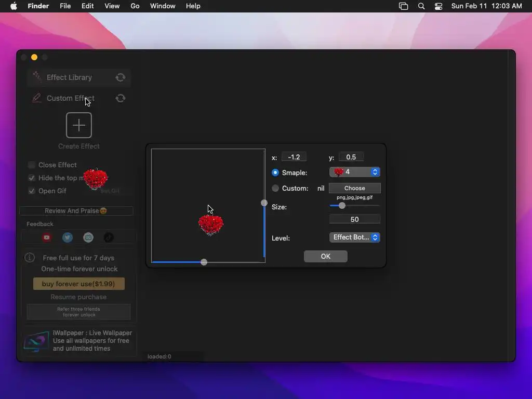Click the x value field
Viewport: 532px width, 399px height.
[x=294, y=157]
